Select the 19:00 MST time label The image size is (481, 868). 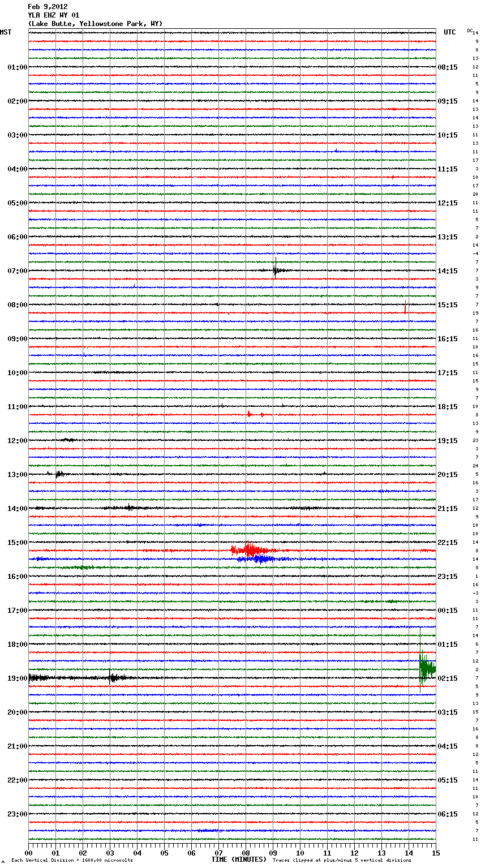[x=17, y=678]
